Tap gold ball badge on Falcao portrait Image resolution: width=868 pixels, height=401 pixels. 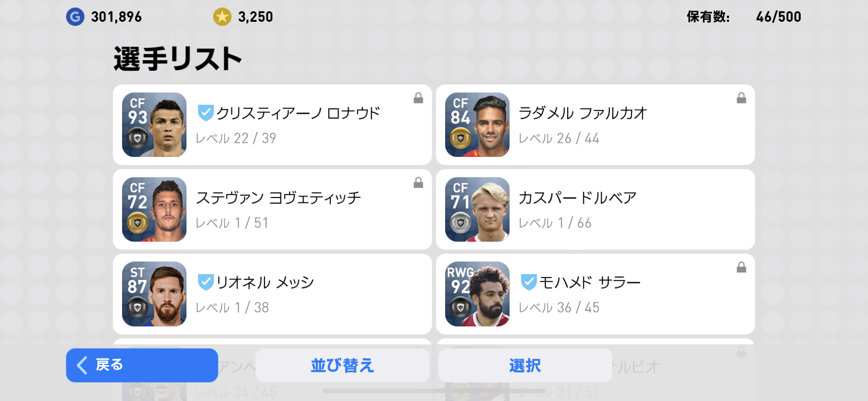[x=460, y=139]
